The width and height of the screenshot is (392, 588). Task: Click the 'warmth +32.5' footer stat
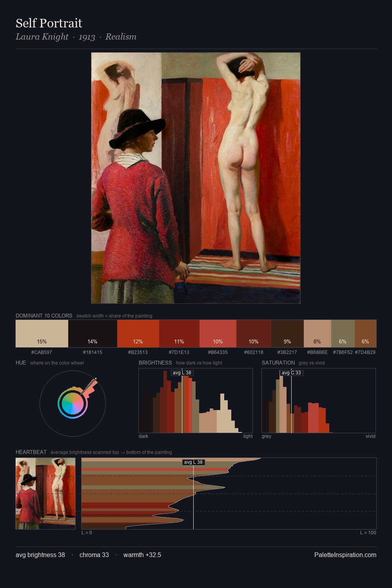point(142,555)
